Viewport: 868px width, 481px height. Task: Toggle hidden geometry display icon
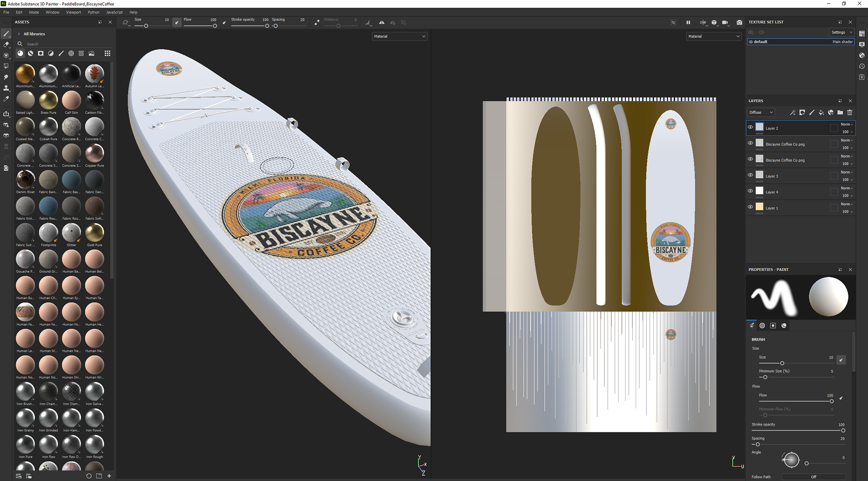(x=673, y=22)
